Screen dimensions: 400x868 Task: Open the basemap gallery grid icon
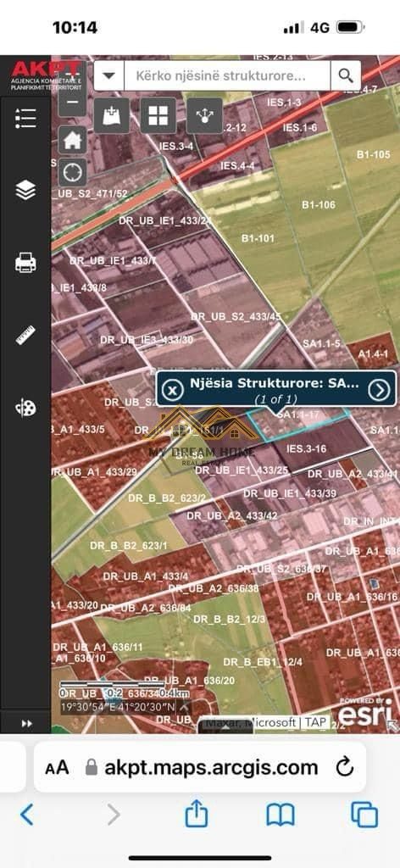158,115
